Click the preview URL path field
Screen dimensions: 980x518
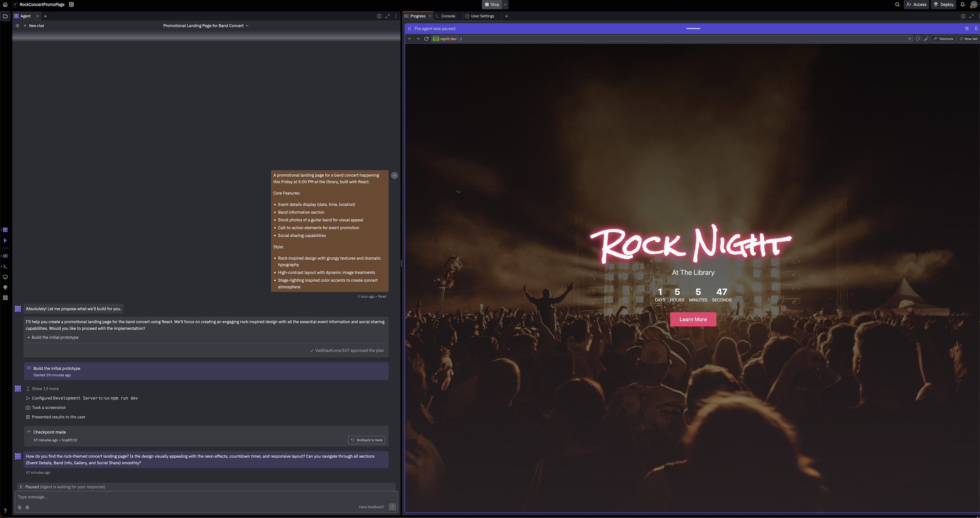click(x=683, y=39)
